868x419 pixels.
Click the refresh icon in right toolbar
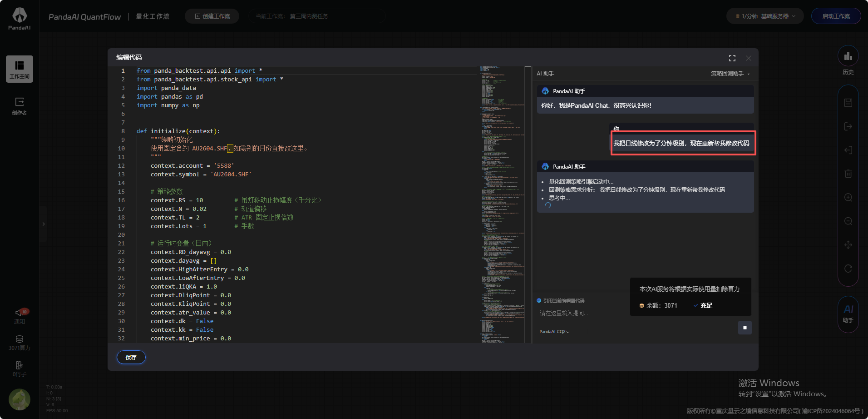pyautogui.click(x=848, y=269)
